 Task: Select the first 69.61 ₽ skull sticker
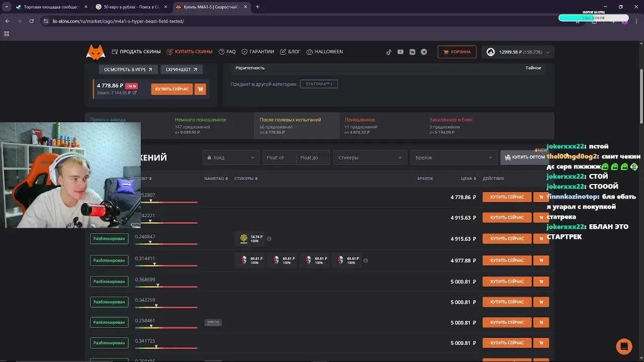[244, 260]
